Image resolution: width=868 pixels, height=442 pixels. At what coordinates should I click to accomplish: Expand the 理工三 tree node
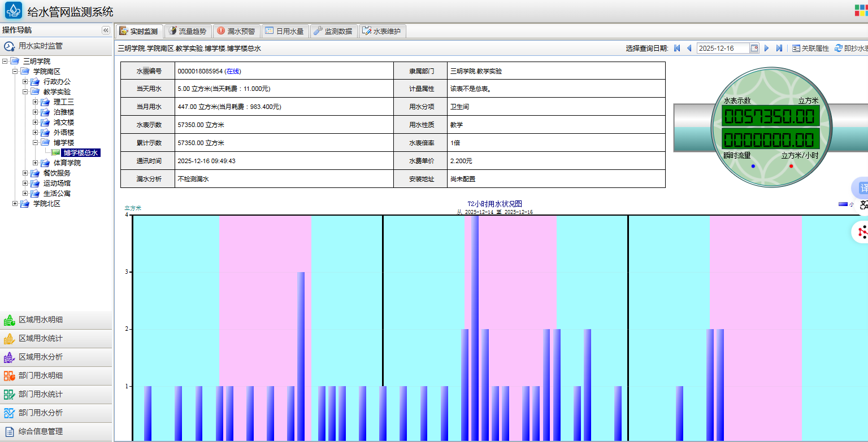(x=36, y=102)
